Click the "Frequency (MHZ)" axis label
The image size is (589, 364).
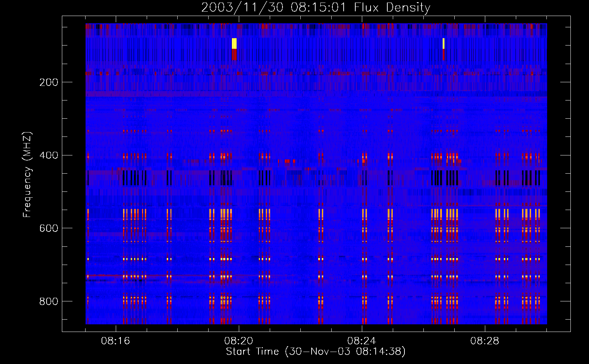pyautogui.click(x=27, y=175)
